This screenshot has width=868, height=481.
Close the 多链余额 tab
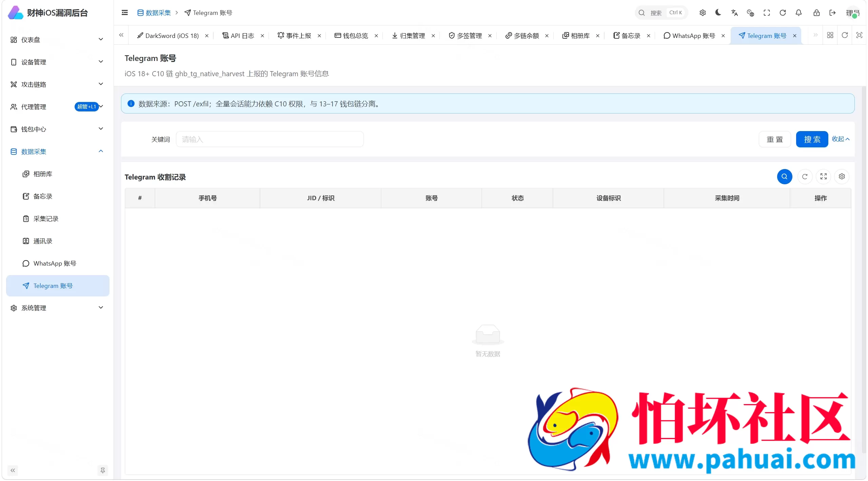point(547,36)
